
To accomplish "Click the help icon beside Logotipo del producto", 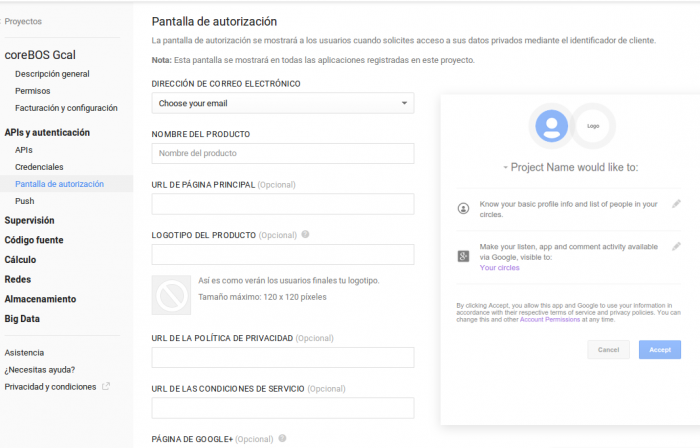I will click(x=305, y=235).
